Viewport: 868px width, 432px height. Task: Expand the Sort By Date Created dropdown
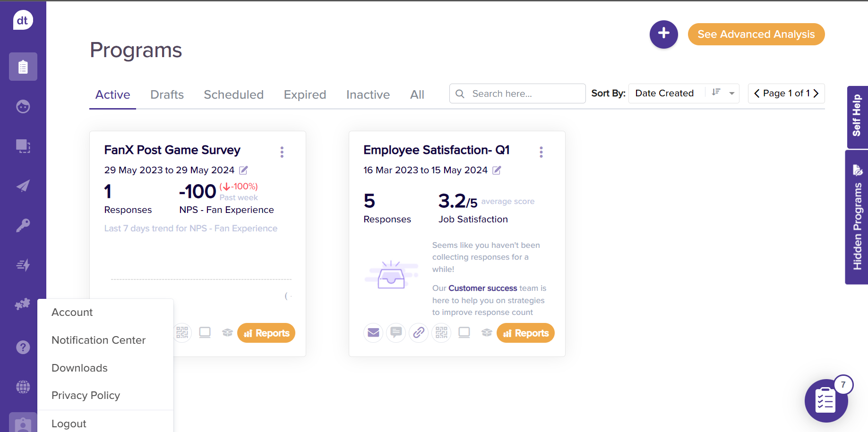pyautogui.click(x=731, y=93)
